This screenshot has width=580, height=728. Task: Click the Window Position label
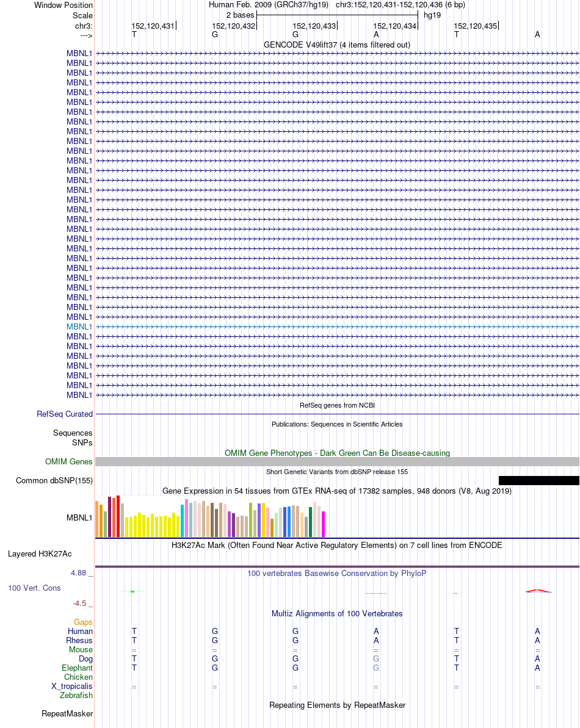coord(63,5)
